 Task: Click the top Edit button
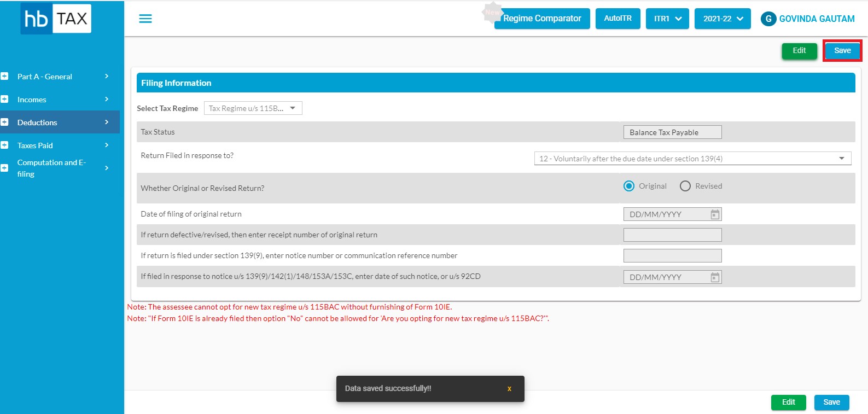tap(799, 51)
